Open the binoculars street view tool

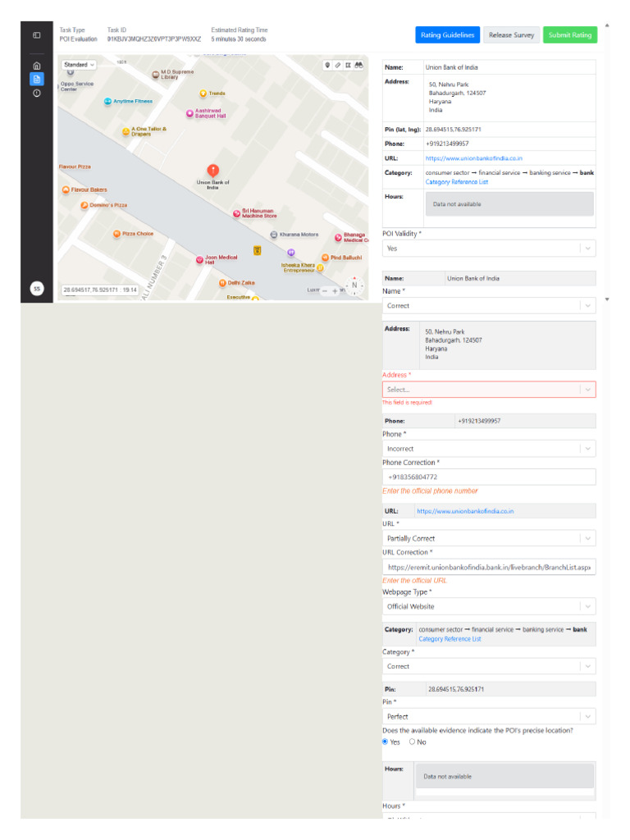tap(359, 65)
